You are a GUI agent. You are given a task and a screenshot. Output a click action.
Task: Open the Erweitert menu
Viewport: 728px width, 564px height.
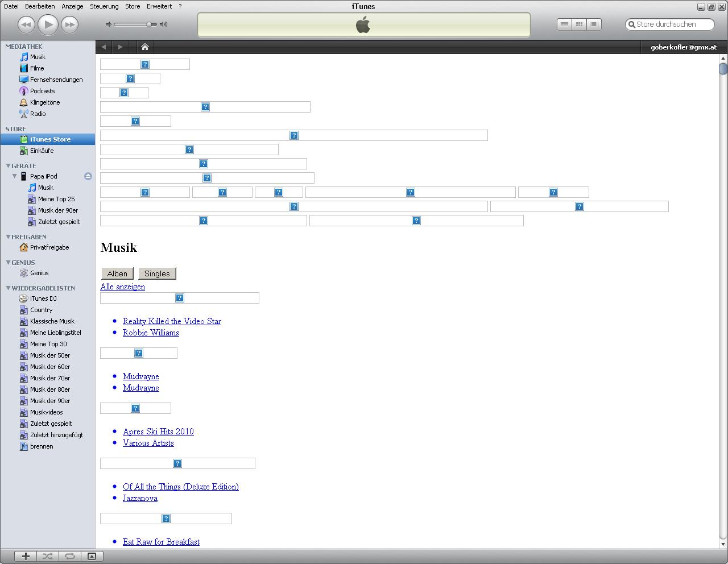pyautogui.click(x=159, y=6)
